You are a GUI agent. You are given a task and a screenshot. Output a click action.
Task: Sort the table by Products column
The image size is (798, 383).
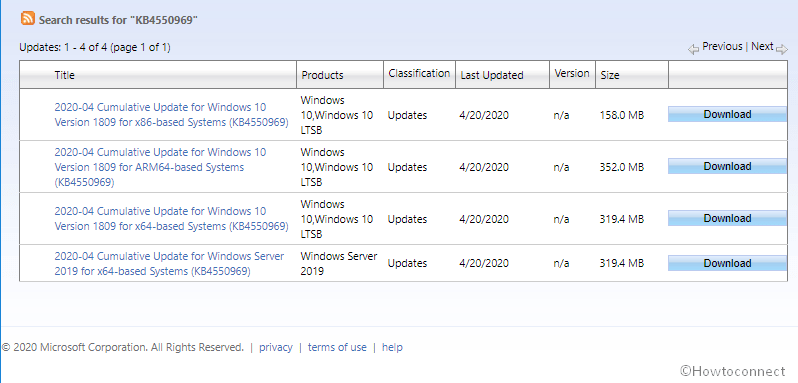point(322,75)
